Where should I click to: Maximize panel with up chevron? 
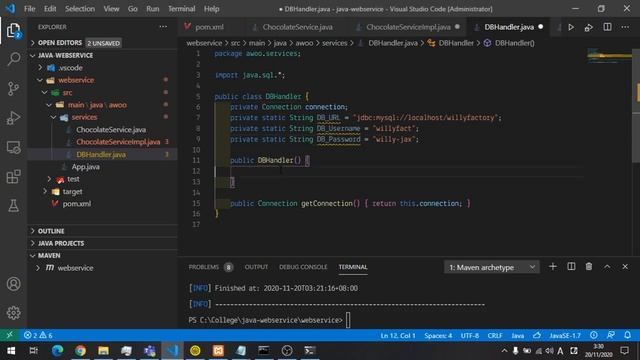tap(607, 267)
